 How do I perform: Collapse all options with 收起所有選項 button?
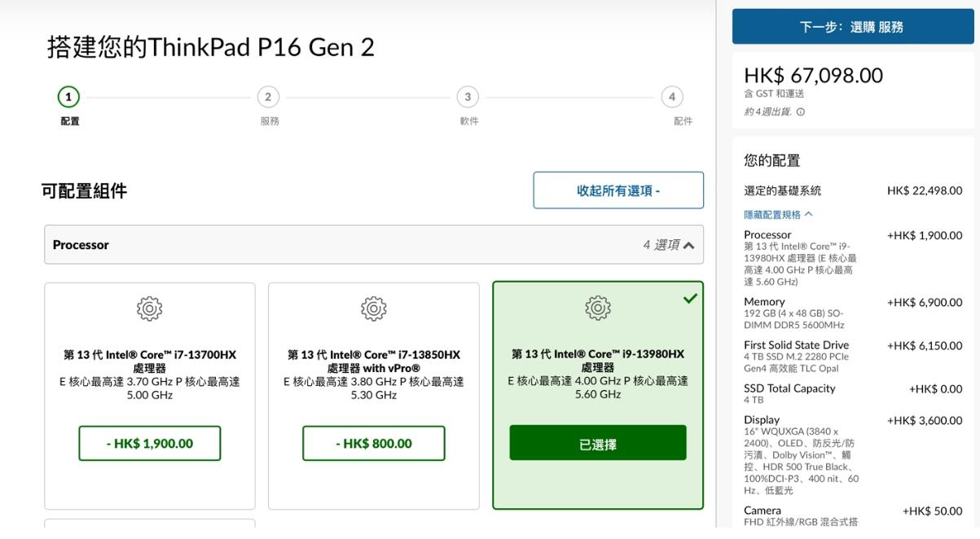pos(618,191)
